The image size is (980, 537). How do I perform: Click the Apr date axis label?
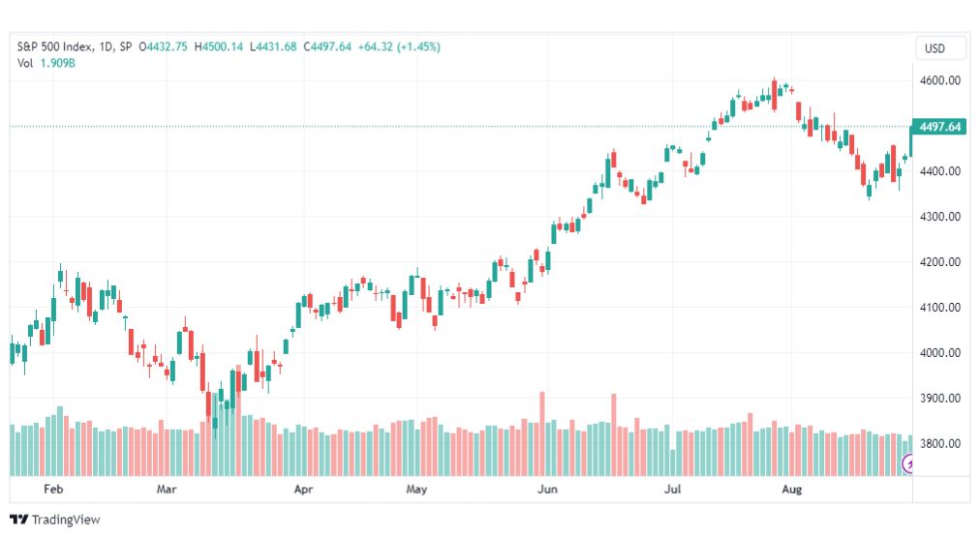303,489
